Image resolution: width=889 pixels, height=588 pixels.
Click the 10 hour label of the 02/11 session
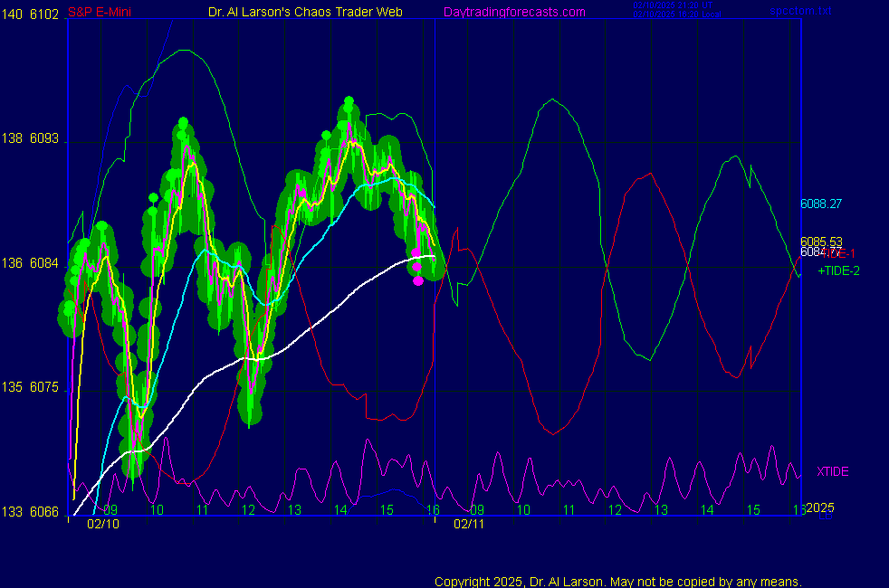pyautogui.click(x=523, y=510)
